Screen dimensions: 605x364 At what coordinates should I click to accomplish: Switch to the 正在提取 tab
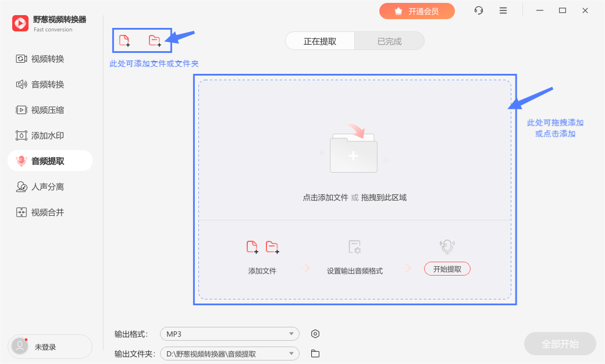click(x=320, y=41)
